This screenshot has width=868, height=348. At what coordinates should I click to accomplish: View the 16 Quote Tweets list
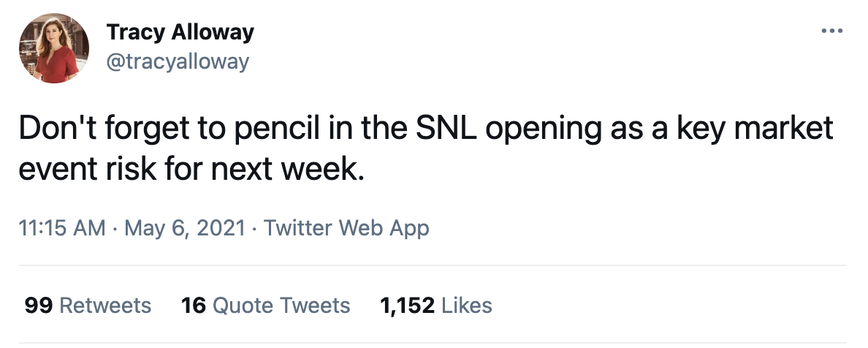tap(265, 305)
